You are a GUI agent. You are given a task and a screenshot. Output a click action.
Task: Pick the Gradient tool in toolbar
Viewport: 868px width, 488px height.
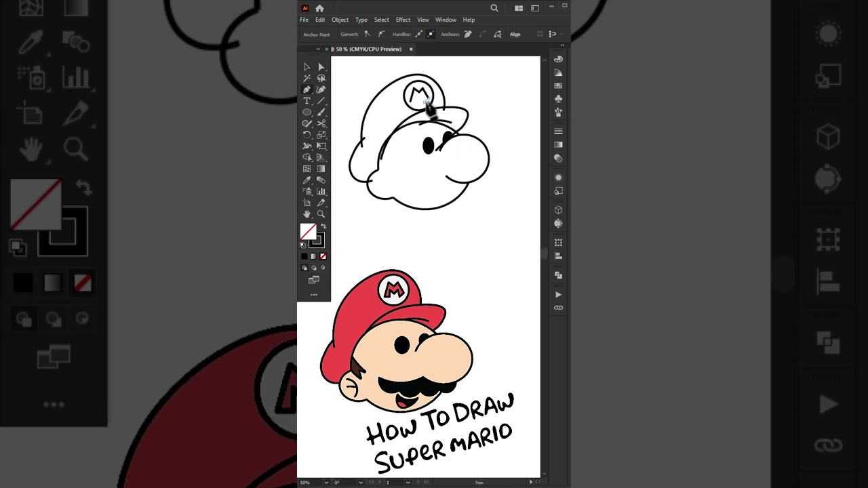pos(321,169)
